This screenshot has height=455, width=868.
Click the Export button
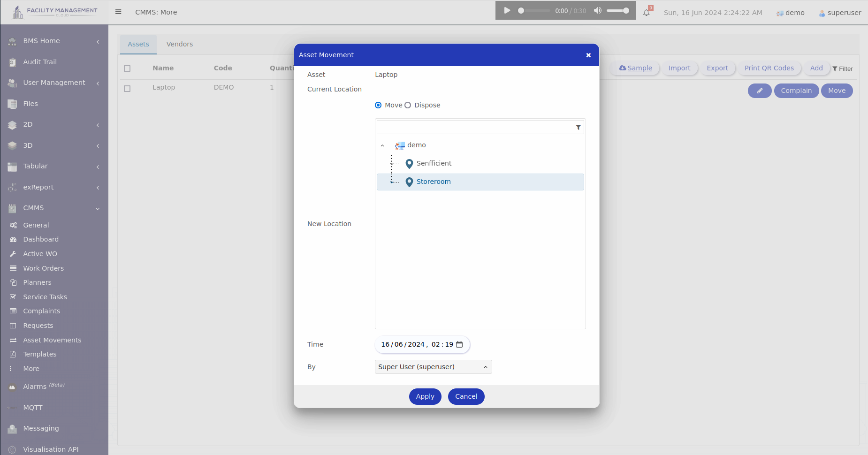[x=717, y=68]
